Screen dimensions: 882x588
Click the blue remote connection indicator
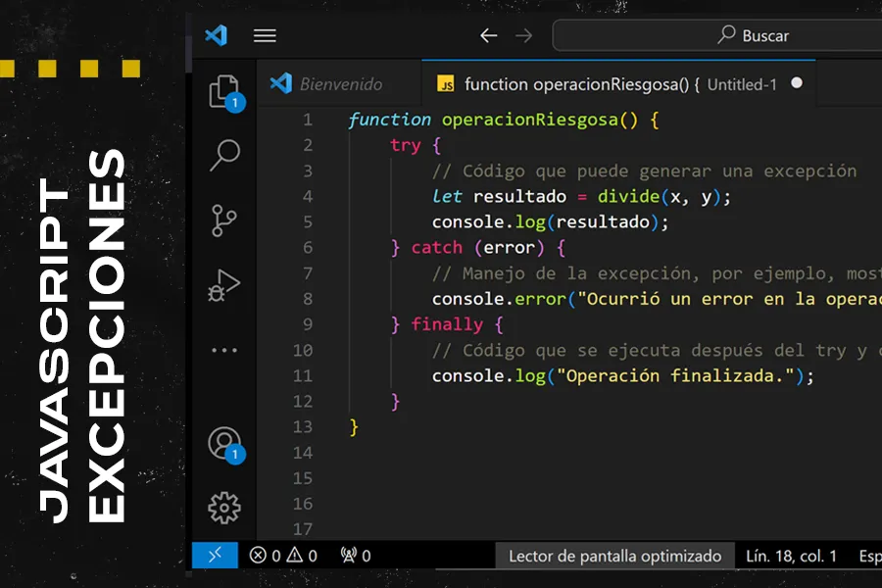click(x=215, y=555)
